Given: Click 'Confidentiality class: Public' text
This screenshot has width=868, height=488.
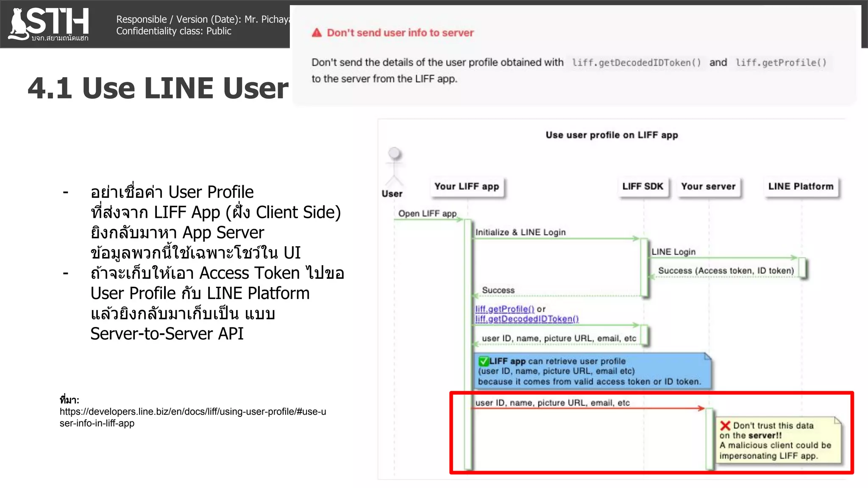Looking at the screenshot, I should tap(174, 31).
